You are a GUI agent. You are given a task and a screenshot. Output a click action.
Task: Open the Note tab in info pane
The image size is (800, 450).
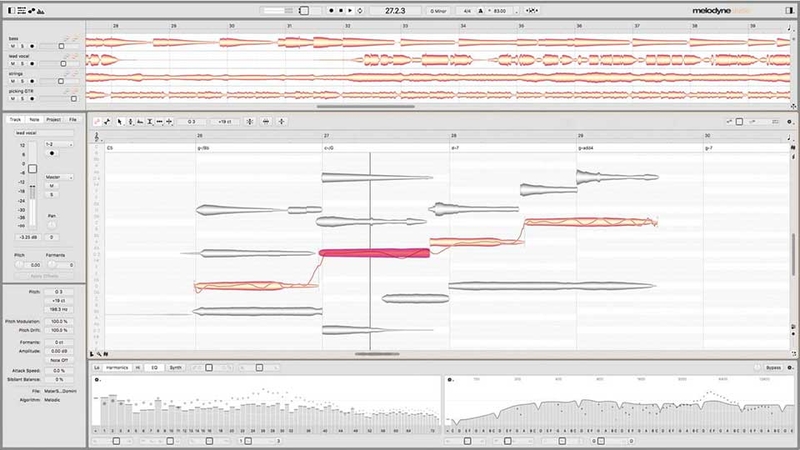coord(34,119)
